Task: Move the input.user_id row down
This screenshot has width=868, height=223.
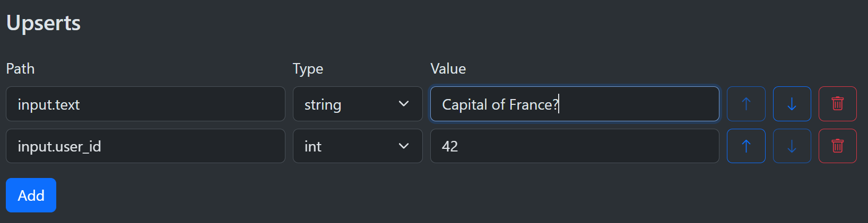Action: pos(792,146)
